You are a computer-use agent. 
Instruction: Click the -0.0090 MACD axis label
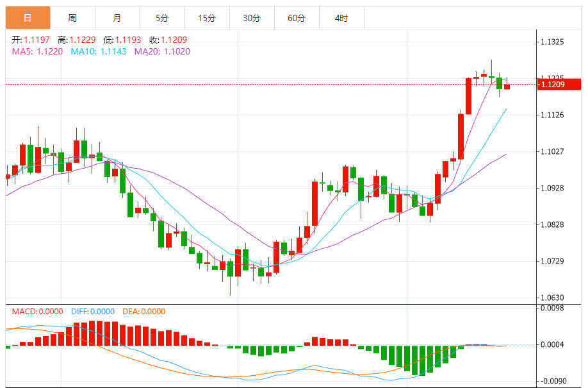tap(552, 381)
